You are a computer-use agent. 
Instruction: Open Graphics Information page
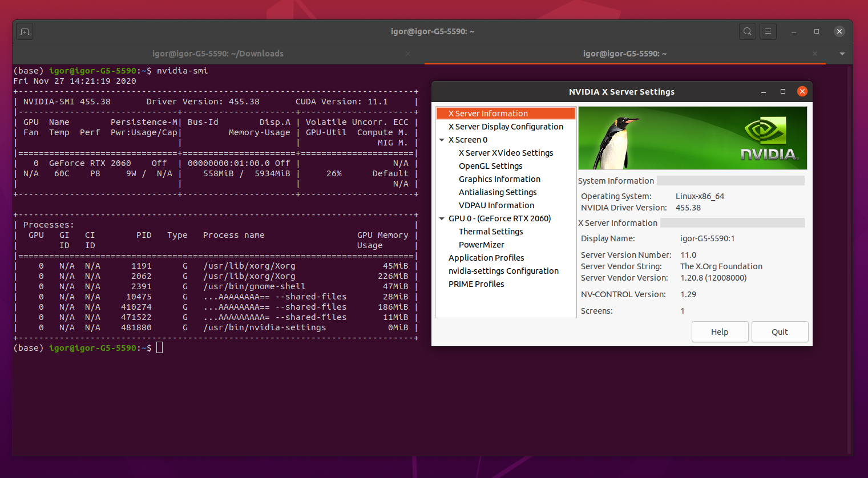click(499, 179)
